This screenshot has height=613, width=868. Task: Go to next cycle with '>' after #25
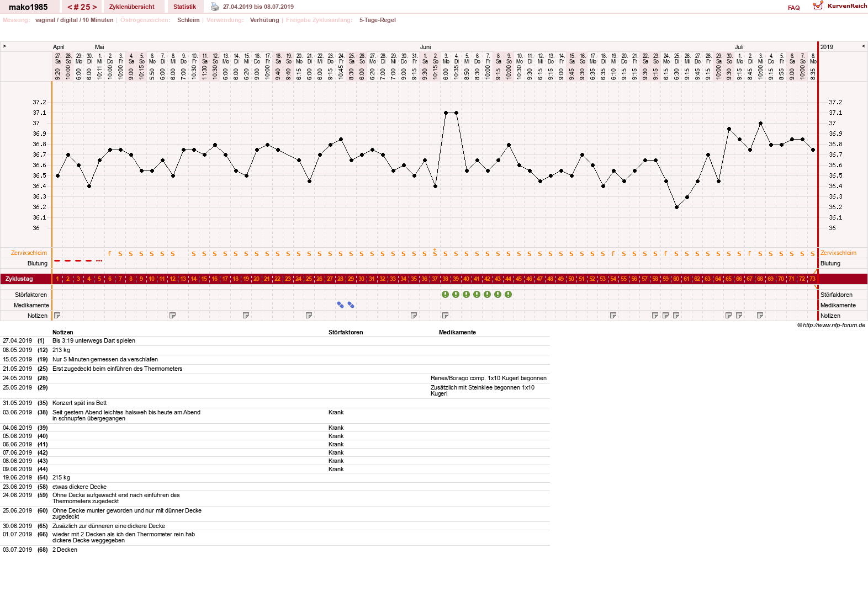coord(94,7)
